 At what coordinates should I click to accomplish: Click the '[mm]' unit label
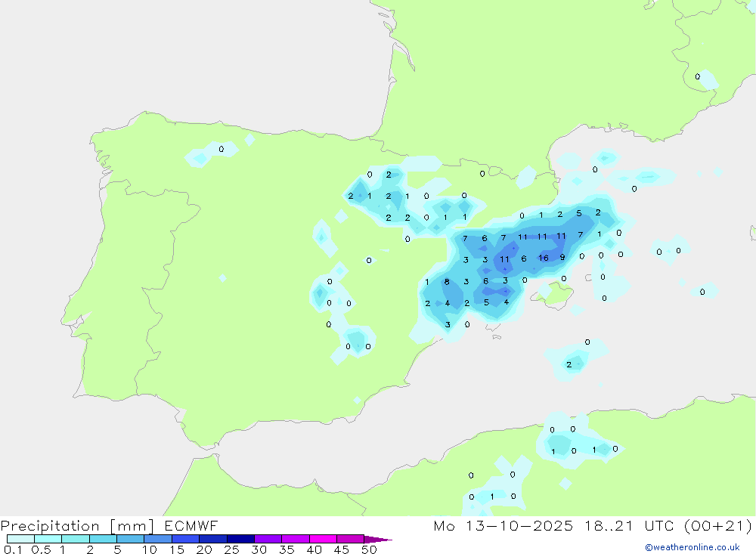132,526
